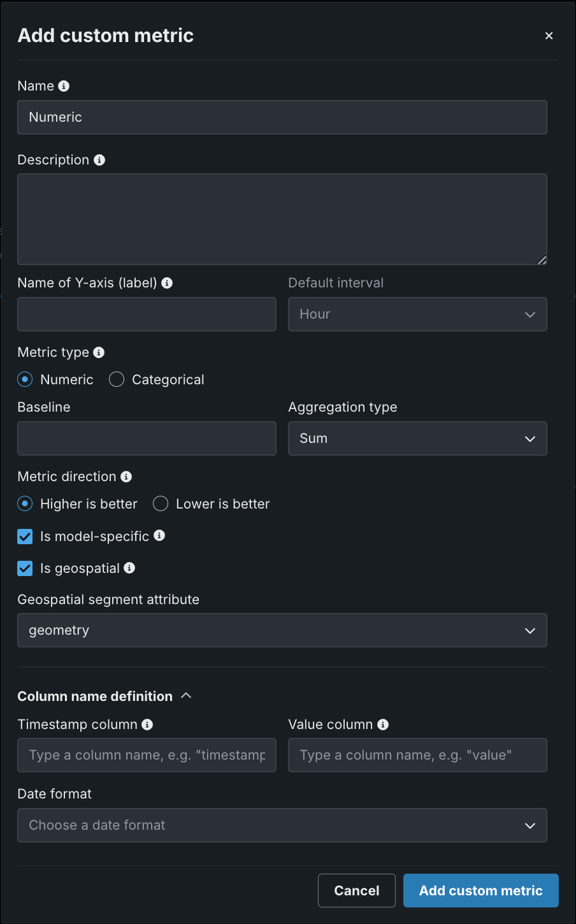Click info icon next to Is model-specific
This screenshot has width=576, height=924.
(159, 536)
